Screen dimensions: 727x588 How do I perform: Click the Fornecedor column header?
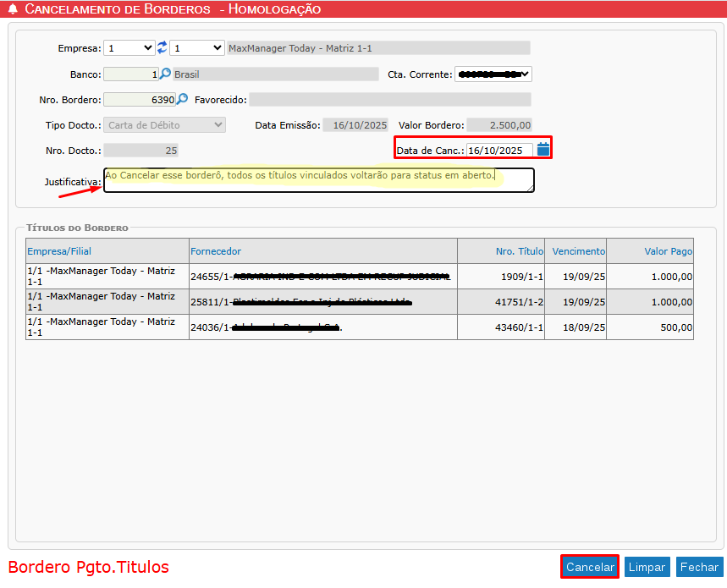(216, 251)
